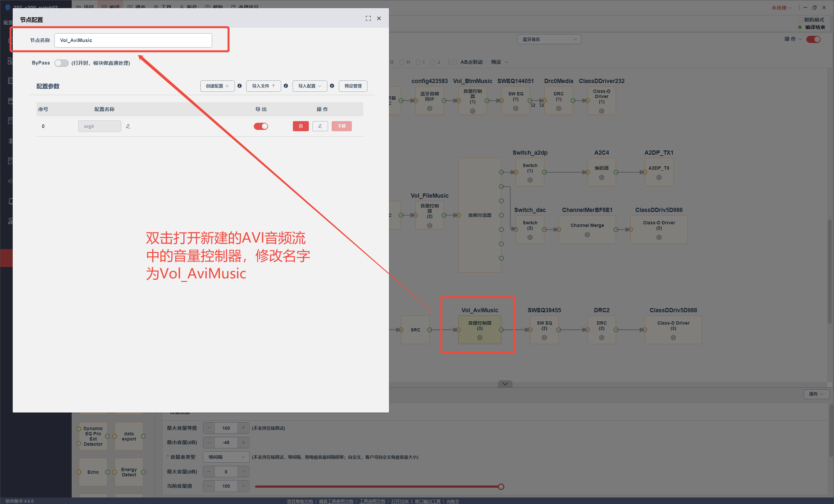Open settings gear of Switch (1) node

coord(530,180)
